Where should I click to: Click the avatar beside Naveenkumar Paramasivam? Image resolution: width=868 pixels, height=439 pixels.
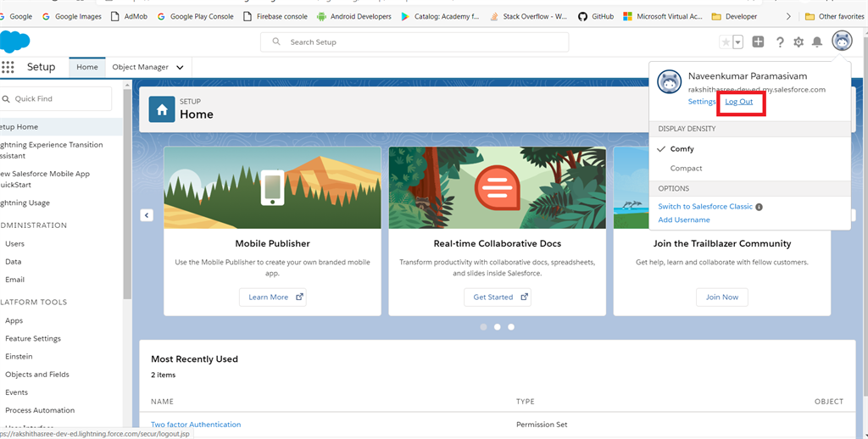(670, 82)
